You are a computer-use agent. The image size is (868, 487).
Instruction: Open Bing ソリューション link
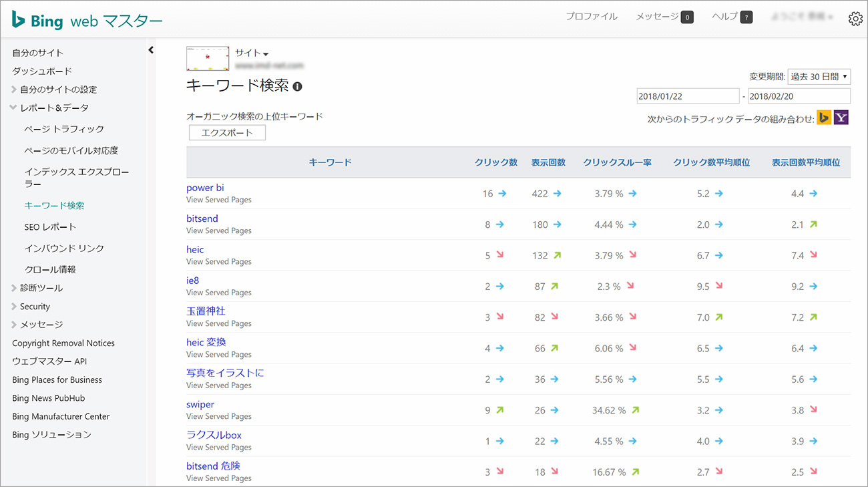51,435
